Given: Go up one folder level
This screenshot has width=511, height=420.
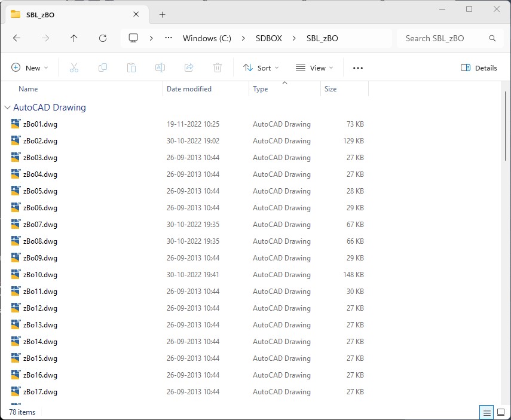Looking at the screenshot, I should point(74,38).
